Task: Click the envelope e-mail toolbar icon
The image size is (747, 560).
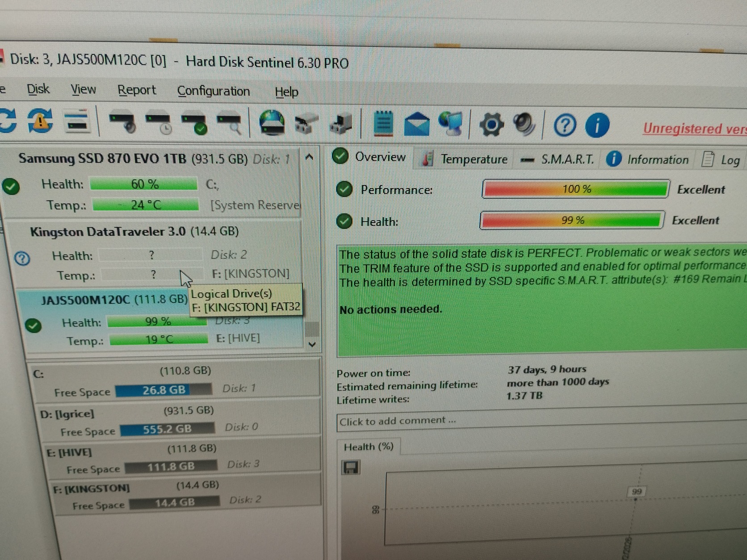Action: coord(416,125)
